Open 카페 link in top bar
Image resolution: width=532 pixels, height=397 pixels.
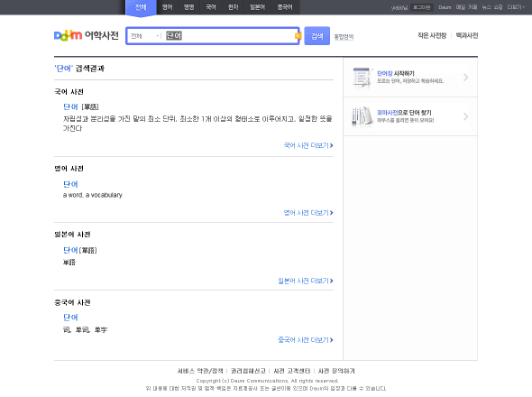pos(472,7)
